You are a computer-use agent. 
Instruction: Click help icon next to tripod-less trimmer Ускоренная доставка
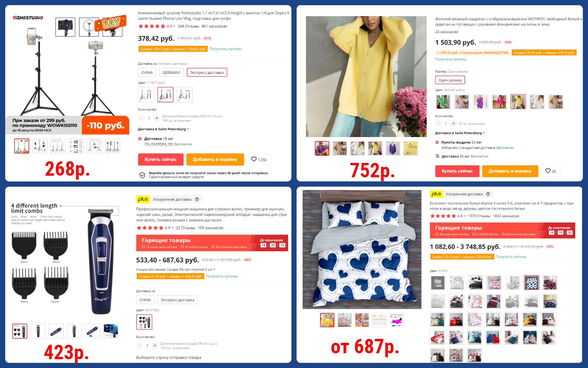coord(197,199)
